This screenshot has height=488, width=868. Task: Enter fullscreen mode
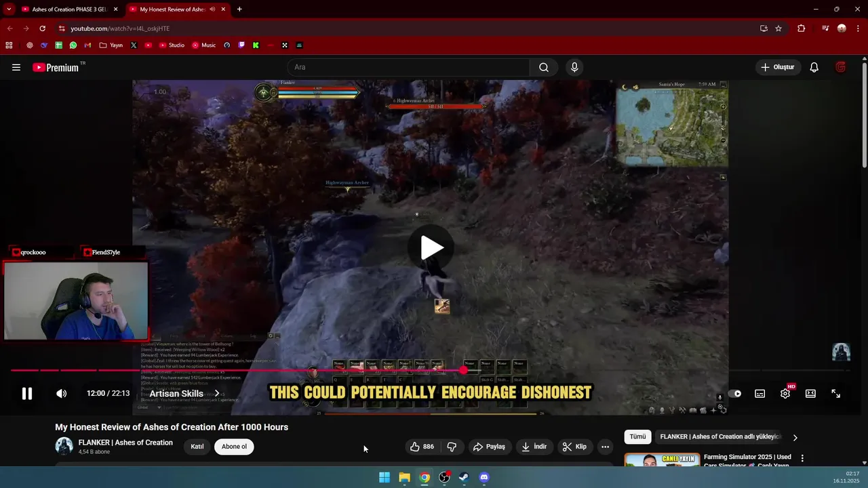pyautogui.click(x=835, y=394)
